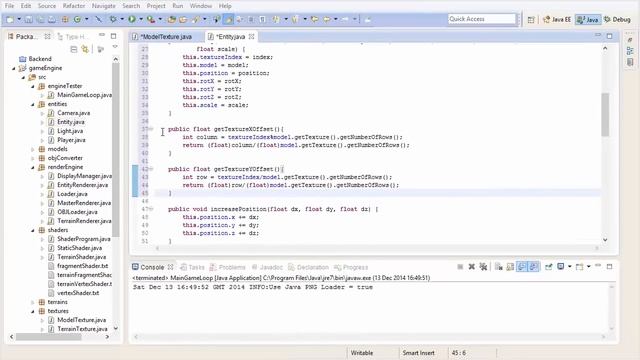This screenshot has height=360, width=640.
Task: Click Link with Editor icon in Package Explorer
Action: point(85,49)
